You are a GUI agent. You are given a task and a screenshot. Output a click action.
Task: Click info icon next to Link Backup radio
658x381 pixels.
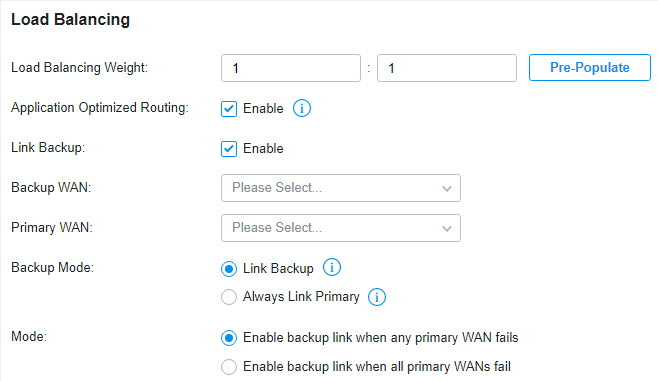coord(332,267)
